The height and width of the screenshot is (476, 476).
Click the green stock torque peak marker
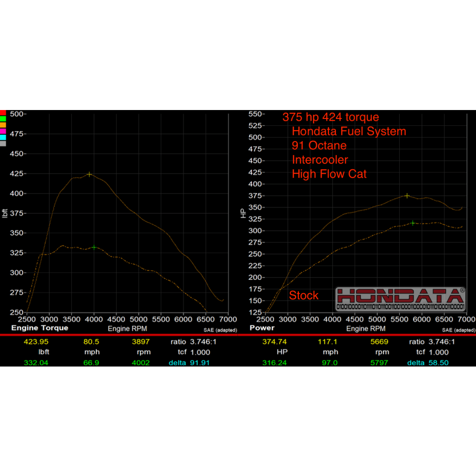click(x=94, y=247)
